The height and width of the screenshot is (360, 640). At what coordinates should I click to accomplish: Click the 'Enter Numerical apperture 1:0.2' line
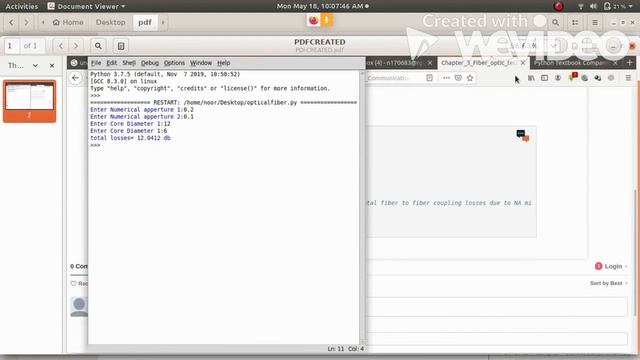click(x=142, y=109)
